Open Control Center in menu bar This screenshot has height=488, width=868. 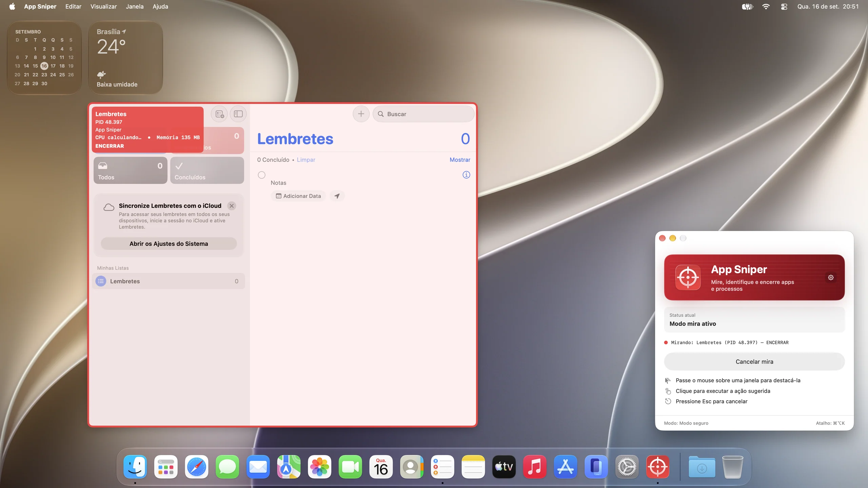click(x=784, y=6)
